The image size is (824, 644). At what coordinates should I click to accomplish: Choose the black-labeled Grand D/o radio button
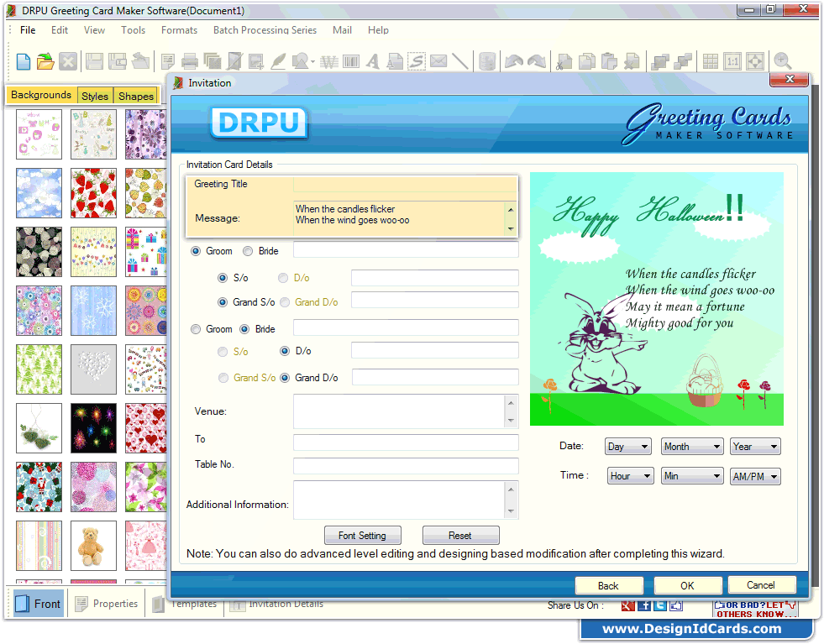(284, 378)
